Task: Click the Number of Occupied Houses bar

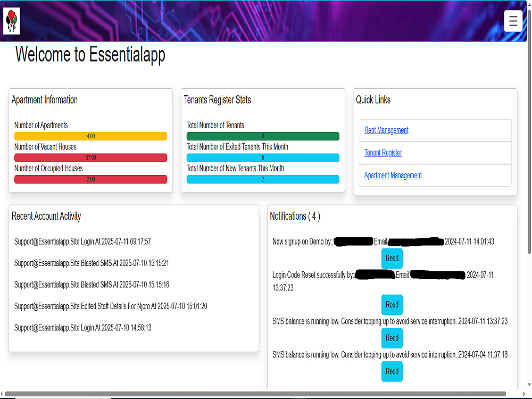Action: 90,179
